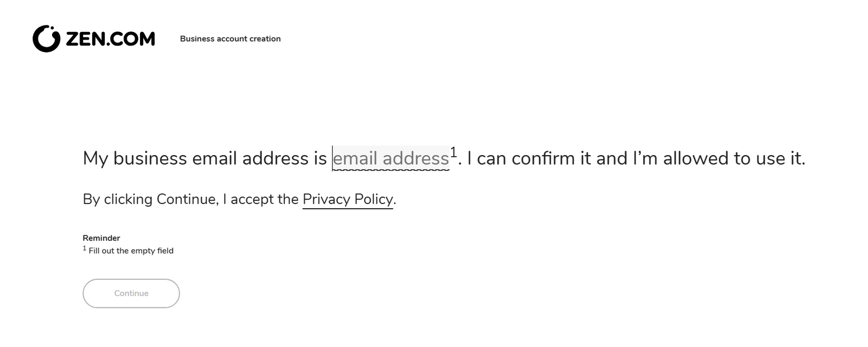Click the superscript 1 after email field
The height and width of the screenshot is (347, 868).
(x=454, y=152)
